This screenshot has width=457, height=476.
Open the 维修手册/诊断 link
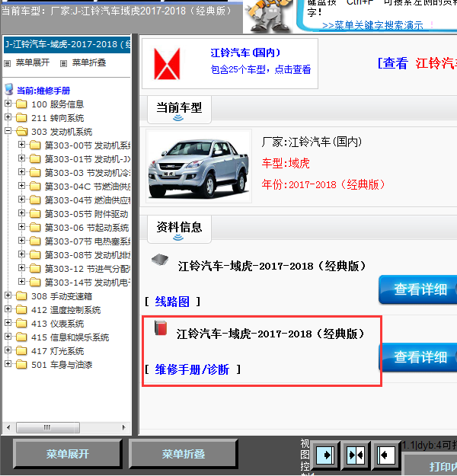(x=192, y=369)
